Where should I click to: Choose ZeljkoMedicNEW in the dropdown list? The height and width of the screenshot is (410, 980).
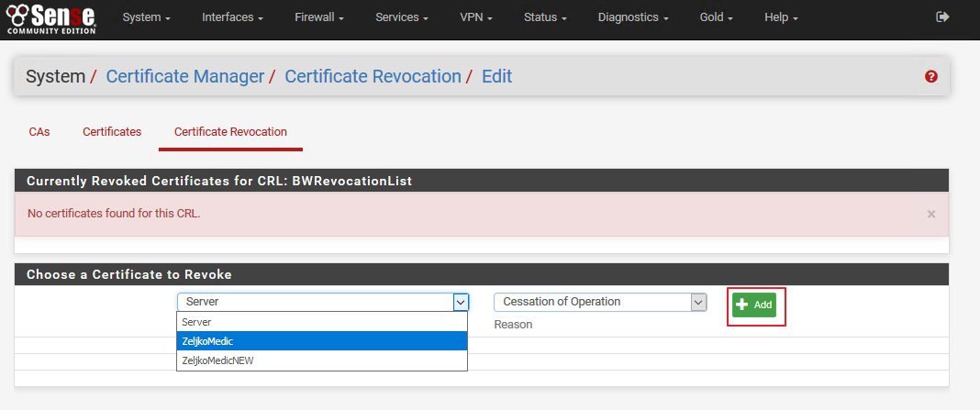point(321,360)
